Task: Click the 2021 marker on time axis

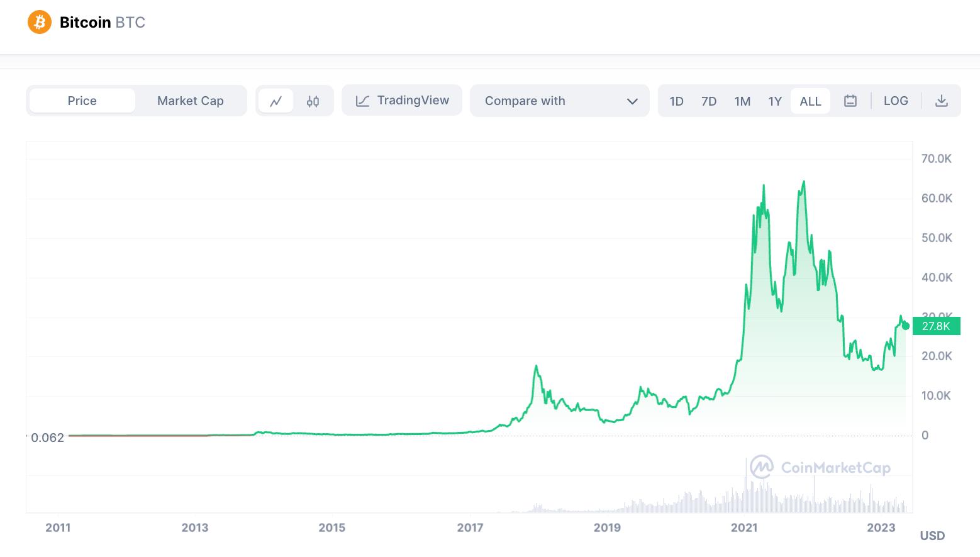Action: click(744, 527)
